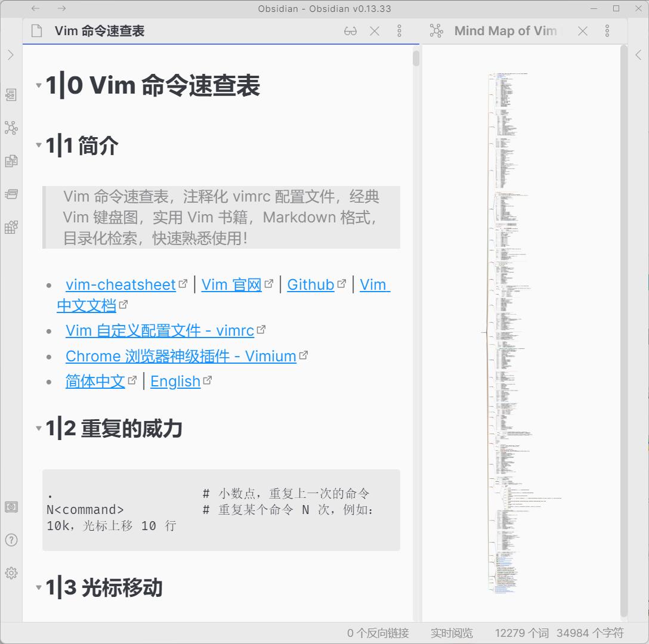Open another vault from the ribbon

(11, 507)
